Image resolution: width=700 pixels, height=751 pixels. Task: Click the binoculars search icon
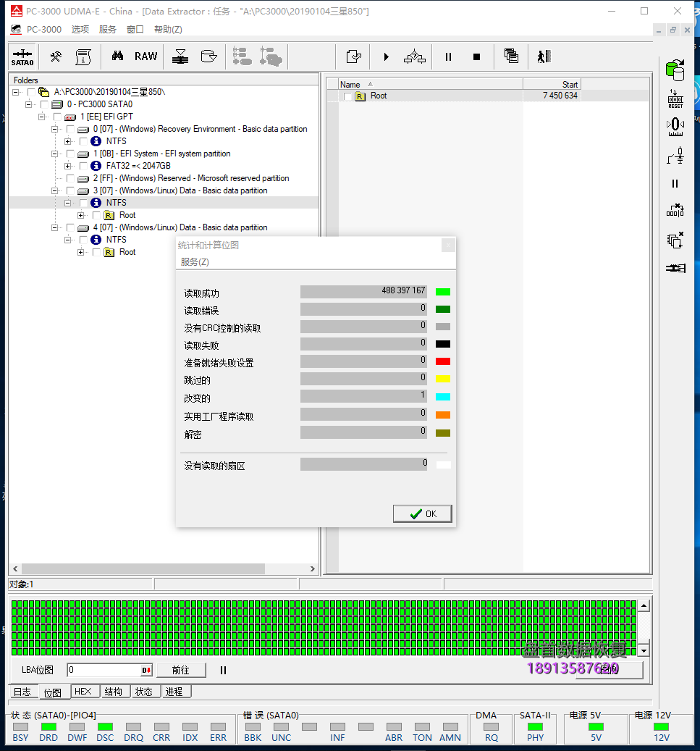[117, 56]
